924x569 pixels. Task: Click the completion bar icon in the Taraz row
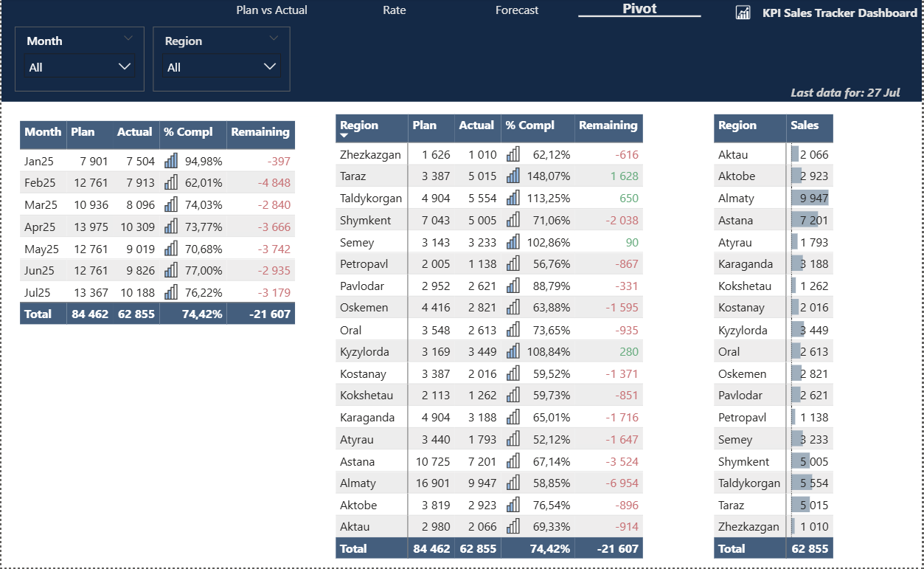tap(513, 176)
